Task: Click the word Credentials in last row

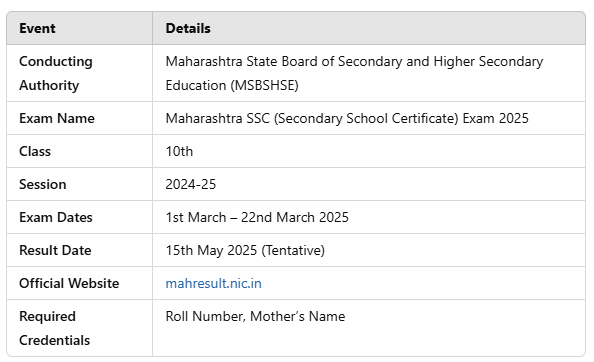Action: pos(55,340)
